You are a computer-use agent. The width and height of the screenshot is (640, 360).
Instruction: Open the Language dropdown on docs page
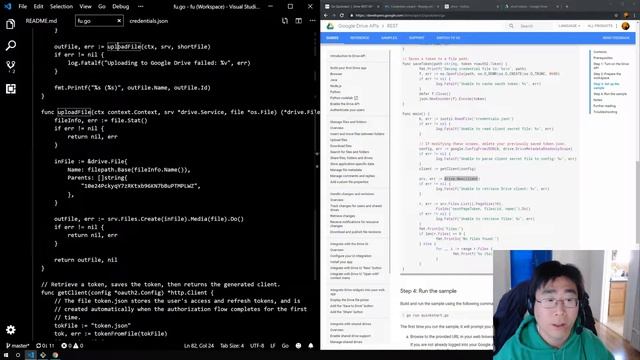[x=569, y=26]
